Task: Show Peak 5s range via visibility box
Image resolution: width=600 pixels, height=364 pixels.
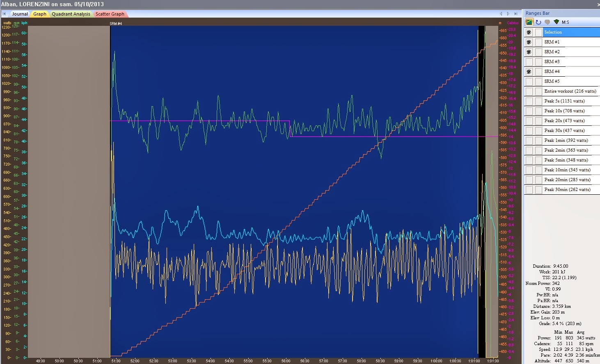Action: (529, 101)
